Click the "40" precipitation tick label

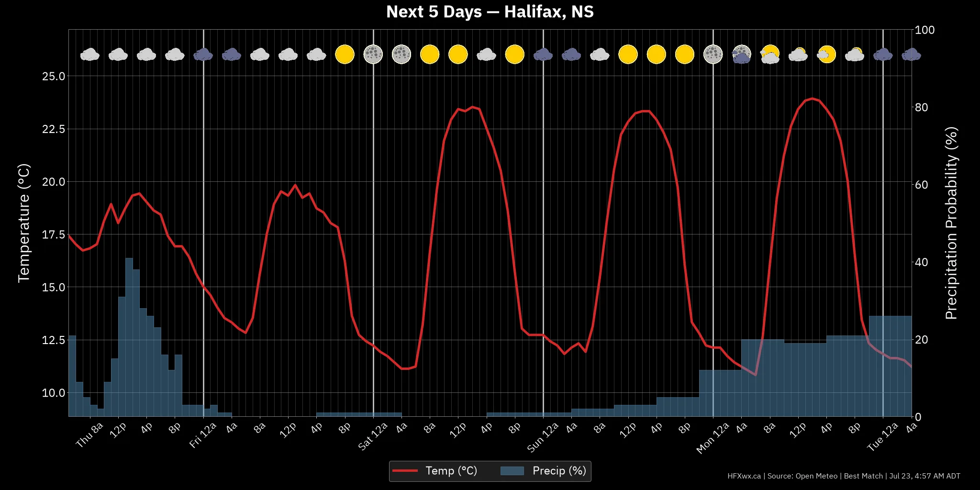click(x=922, y=262)
